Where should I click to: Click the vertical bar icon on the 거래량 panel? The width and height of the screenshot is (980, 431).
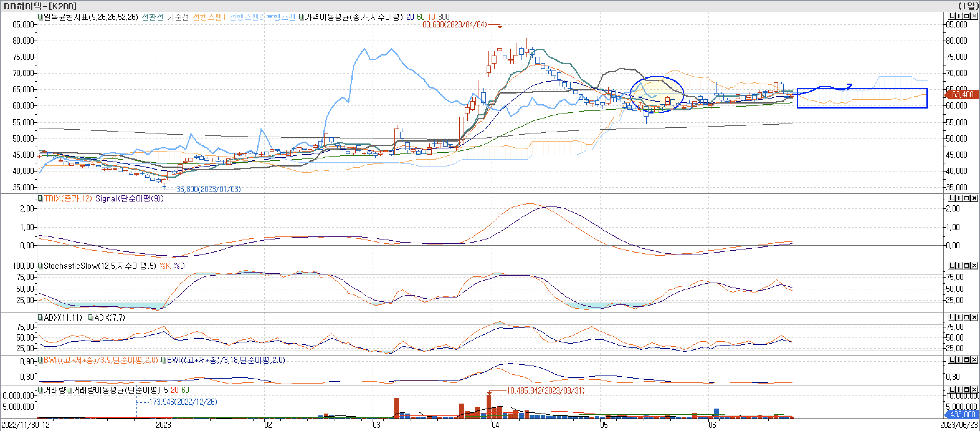click(x=959, y=390)
